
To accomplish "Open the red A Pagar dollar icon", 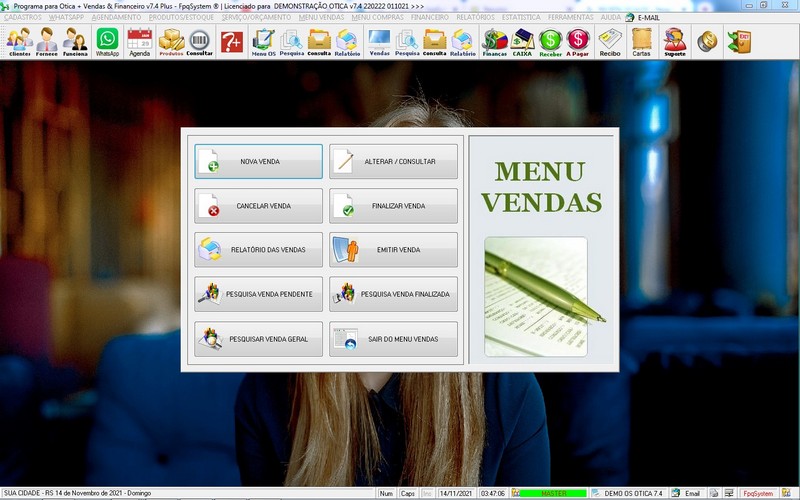I will coord(578,42).
